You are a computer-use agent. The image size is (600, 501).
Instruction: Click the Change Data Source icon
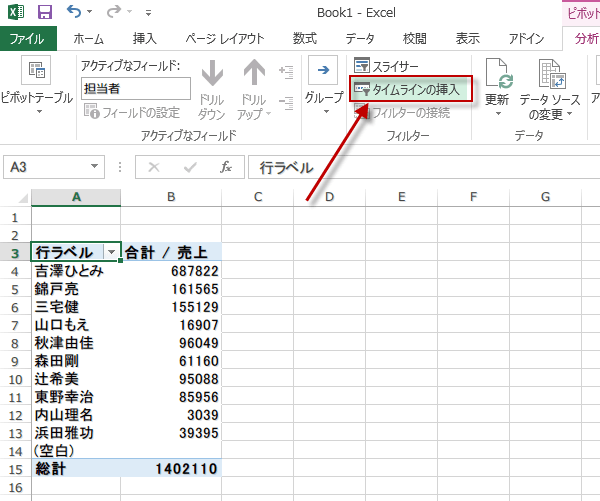[551, 73]
